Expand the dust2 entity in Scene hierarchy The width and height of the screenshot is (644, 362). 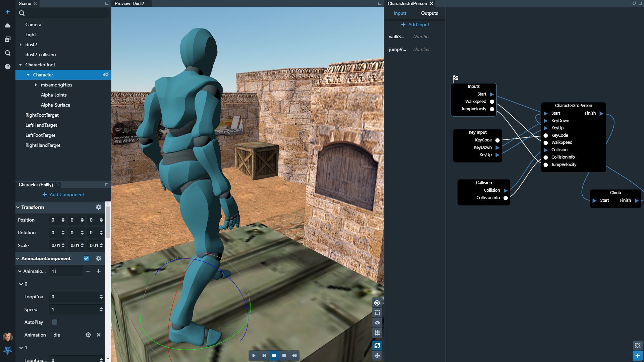[20, 44]
